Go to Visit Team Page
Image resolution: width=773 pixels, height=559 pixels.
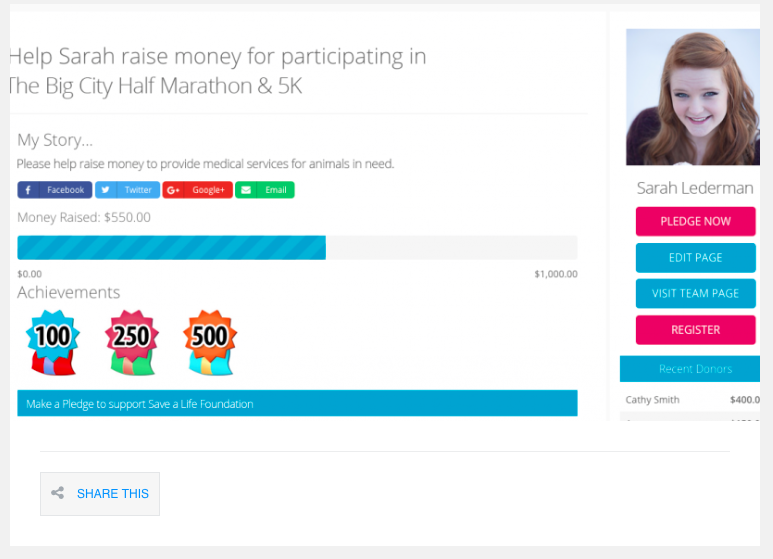coord(695,294)
